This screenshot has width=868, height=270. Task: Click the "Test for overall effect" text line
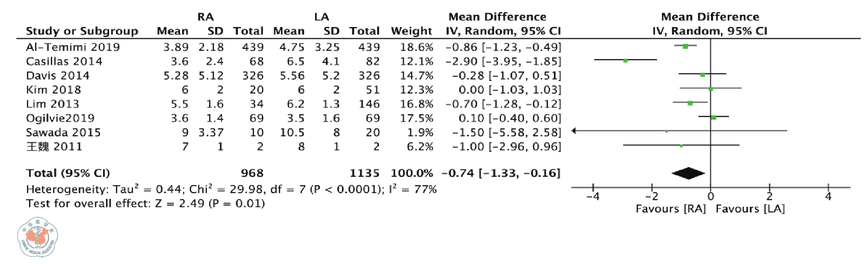click(146, 204)
